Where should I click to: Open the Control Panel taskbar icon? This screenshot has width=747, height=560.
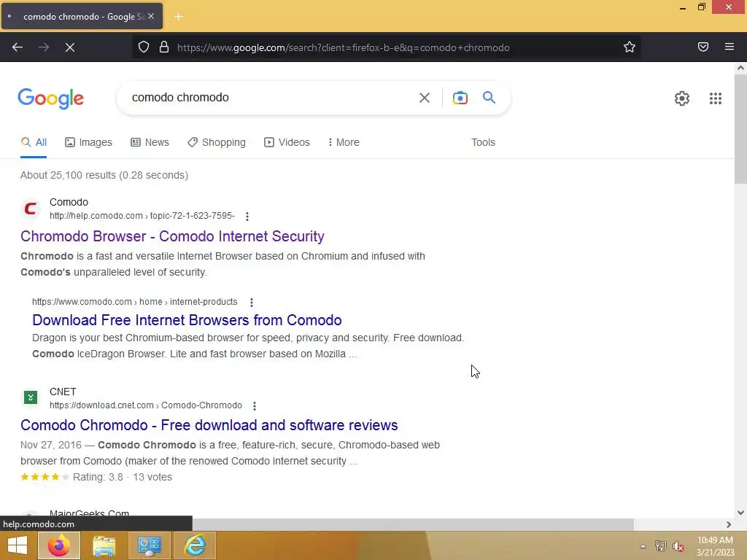point(149,545)
